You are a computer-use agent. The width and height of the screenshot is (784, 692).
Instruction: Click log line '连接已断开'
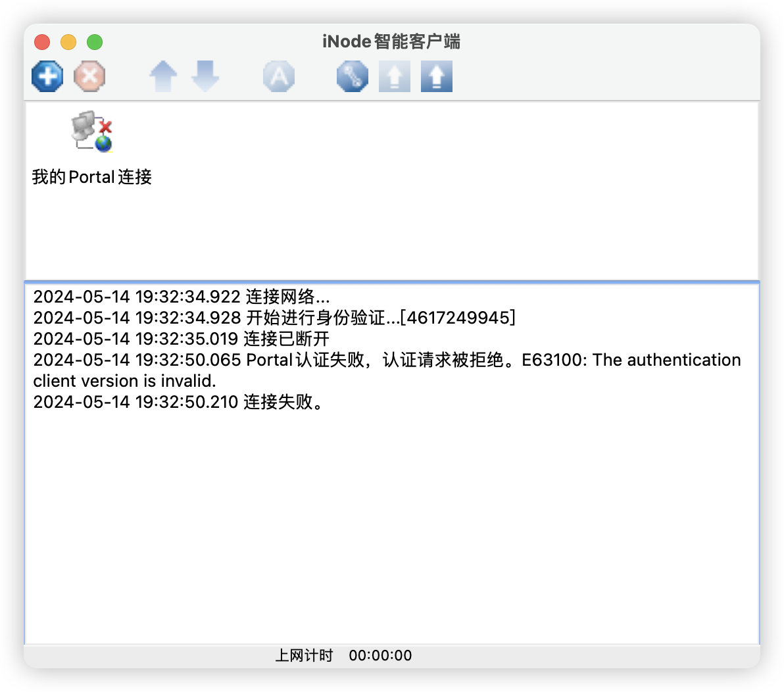click(x=182, y=339)
